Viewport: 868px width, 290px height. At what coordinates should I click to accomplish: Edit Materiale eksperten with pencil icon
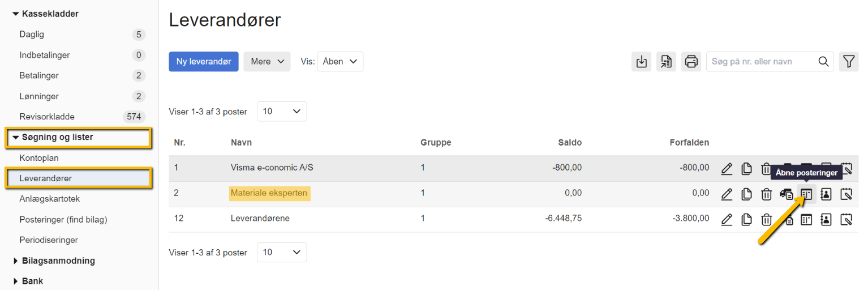tap(727, 194)
